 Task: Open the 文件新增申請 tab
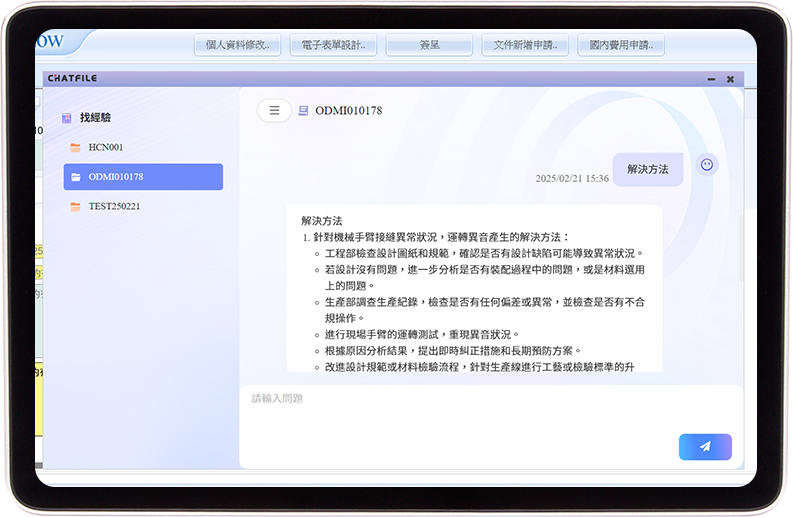click(525, 45)
